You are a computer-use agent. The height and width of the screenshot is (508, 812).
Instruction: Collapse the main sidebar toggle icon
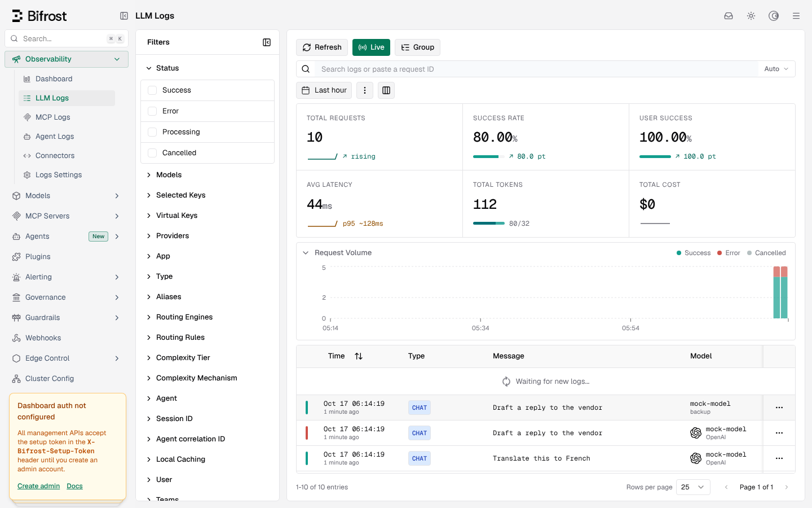click(x=124, y=16)
